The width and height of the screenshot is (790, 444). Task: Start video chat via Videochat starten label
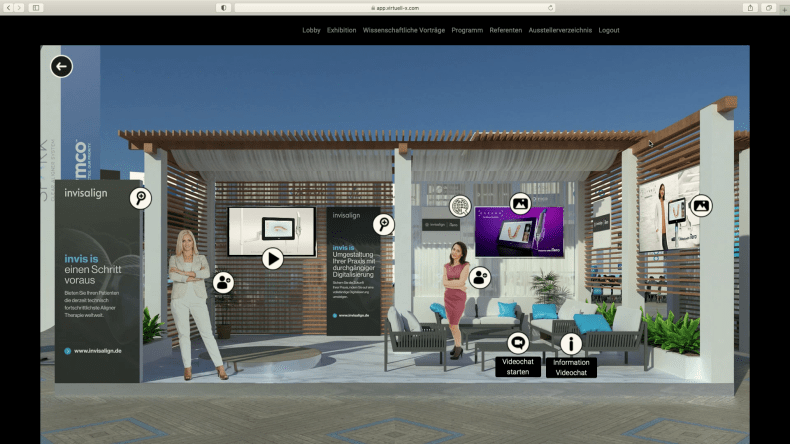518,367
